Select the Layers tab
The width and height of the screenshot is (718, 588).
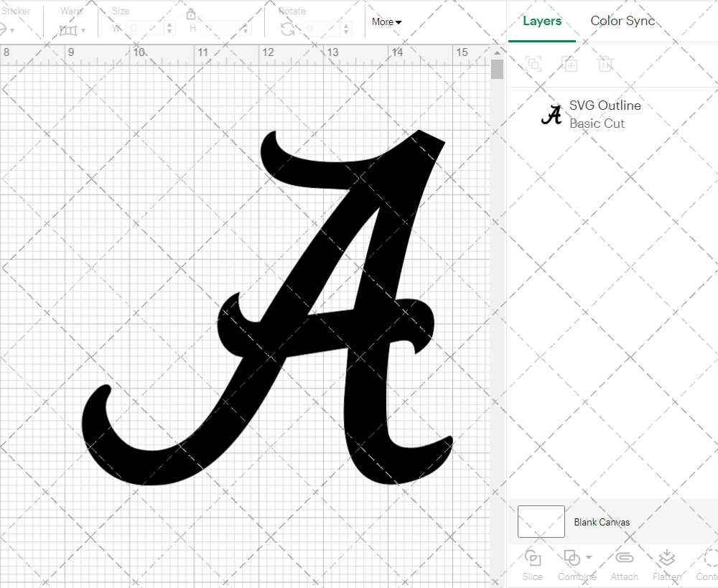click(542, 21)
